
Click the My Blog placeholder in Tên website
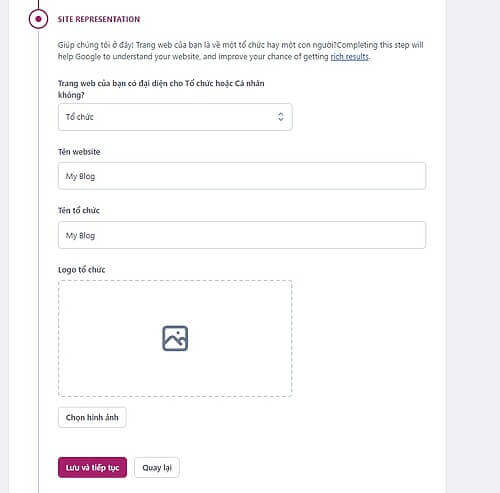80,176
